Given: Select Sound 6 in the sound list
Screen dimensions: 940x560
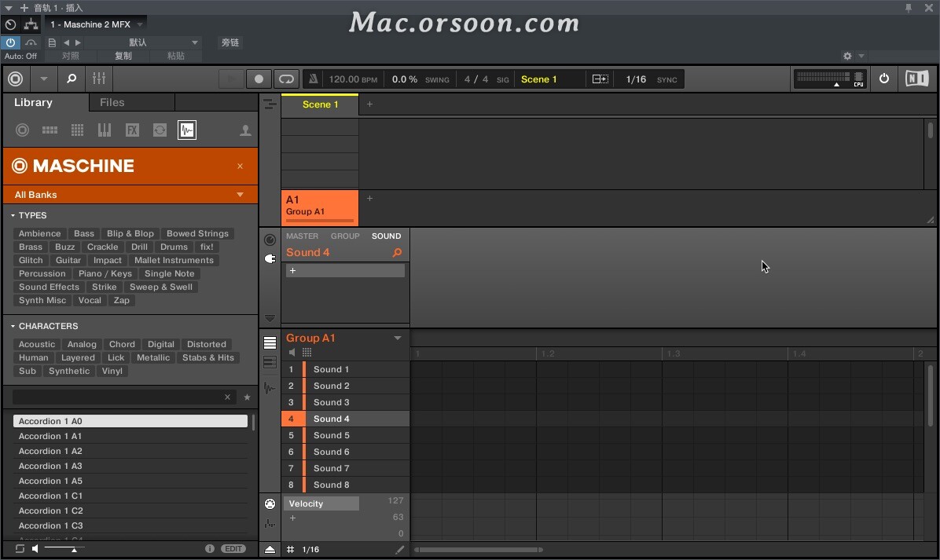Looking at the screenshot, I should 346,452.
